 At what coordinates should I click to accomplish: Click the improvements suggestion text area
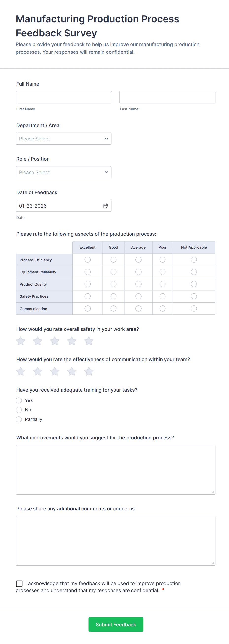click(x=115, y=470)
